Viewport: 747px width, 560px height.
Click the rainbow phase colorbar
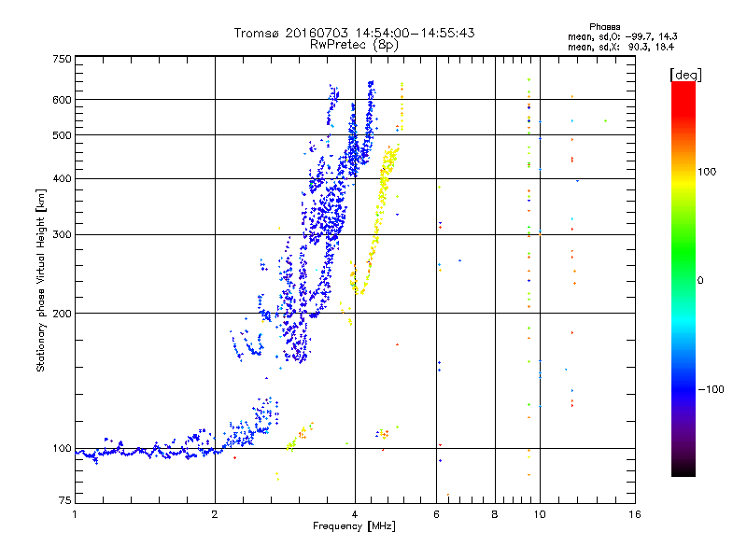tap(684, 278)
